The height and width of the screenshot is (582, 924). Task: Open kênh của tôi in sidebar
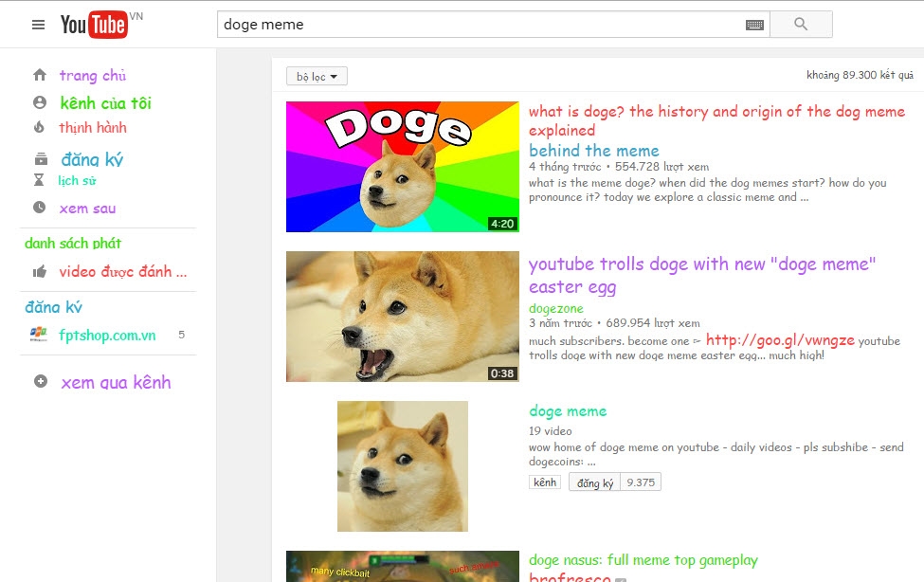point(105,103)
